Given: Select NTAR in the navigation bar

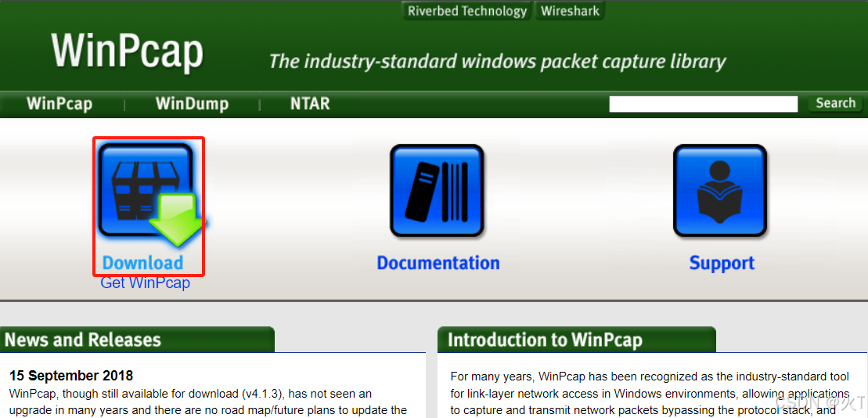Looking at the screenshot, I should tap(310, 103).
